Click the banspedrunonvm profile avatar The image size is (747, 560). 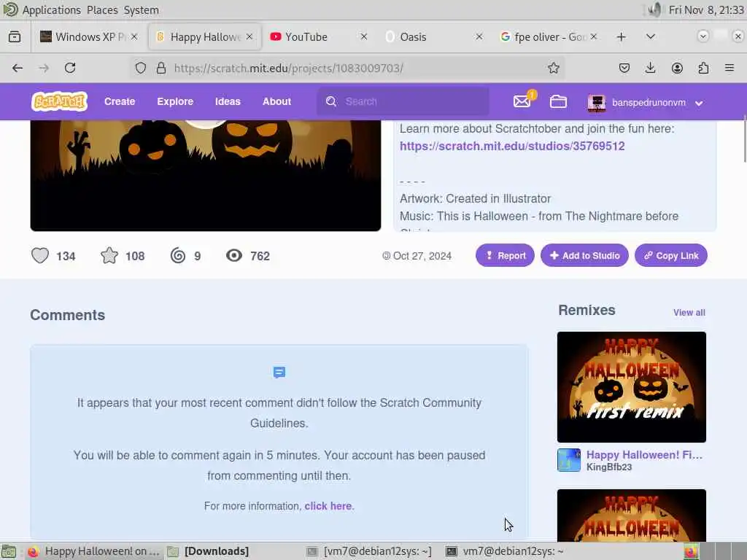pyautogui.click(x=597, y=102)
